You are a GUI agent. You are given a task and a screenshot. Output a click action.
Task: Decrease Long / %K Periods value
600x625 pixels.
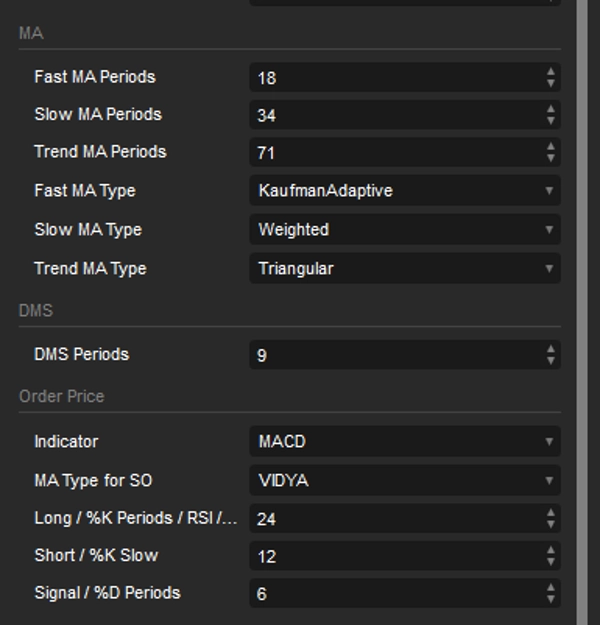pos(551,524)
